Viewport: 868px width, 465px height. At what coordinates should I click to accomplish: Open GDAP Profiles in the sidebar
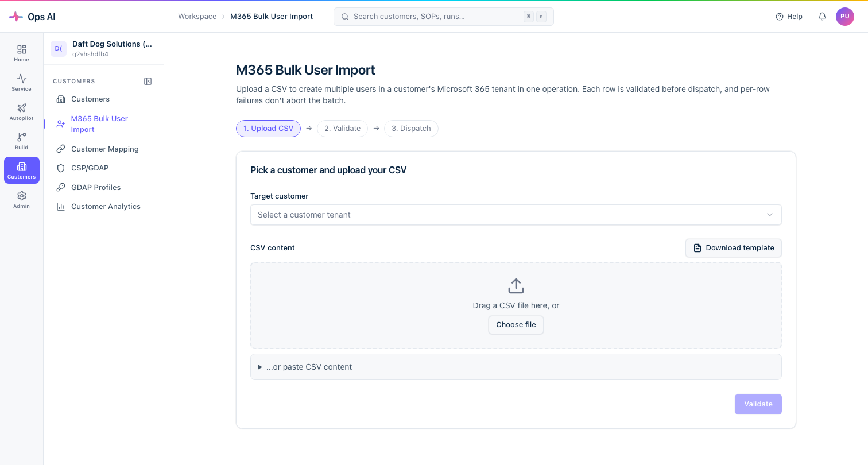click(x=103, y=188)
